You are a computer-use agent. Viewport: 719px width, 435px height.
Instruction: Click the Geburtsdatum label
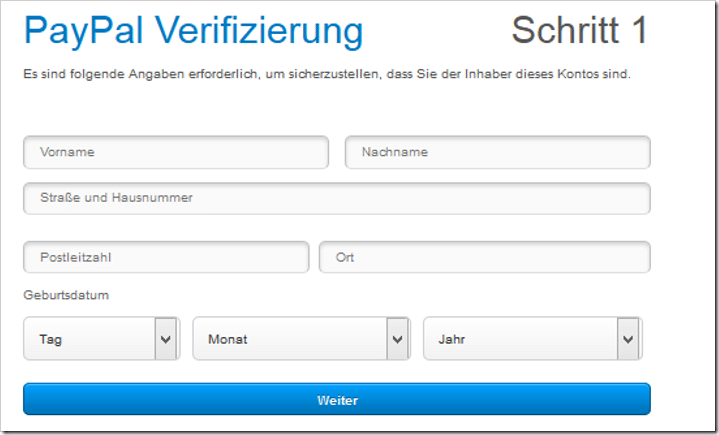[66, 295]
